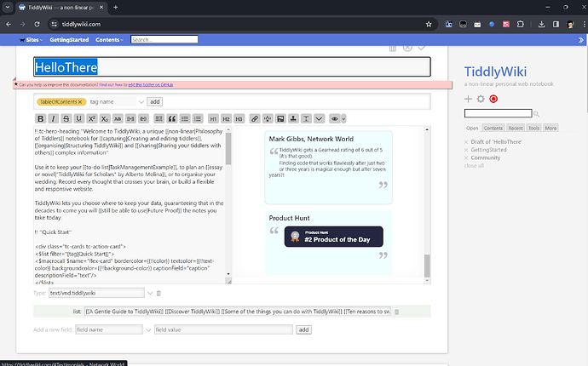Apply italic formatting to selection
The width and height of the screenshot is (588, 366).
click(x=53, y=119)
